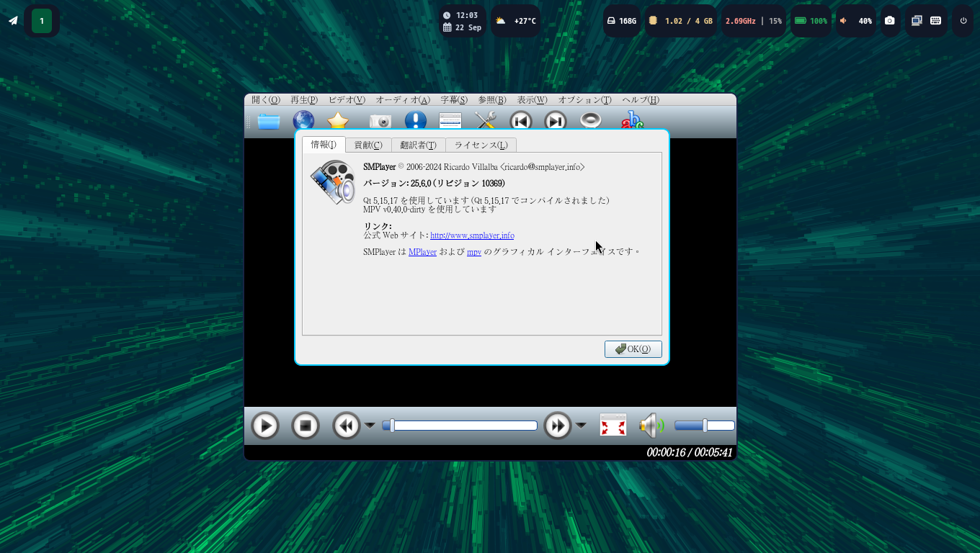
Task: Open the http://www.smplayer.info link
Action: click(x=472, y=235)
